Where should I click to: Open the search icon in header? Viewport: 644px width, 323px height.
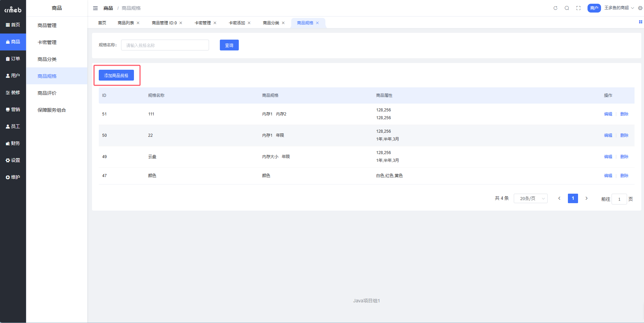pos(567,8)
